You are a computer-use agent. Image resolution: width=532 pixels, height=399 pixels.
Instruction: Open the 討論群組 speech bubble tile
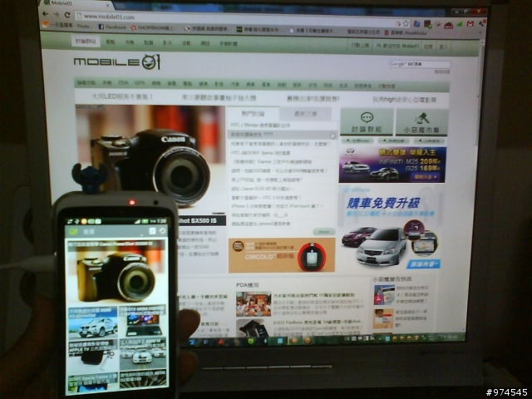tap(367, 122)
